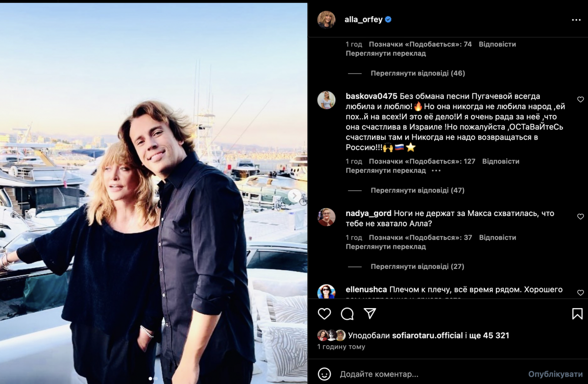Viewport: 588px width, 384px height.
Task: Go to next photo in carousel
Action: [294, 196]
